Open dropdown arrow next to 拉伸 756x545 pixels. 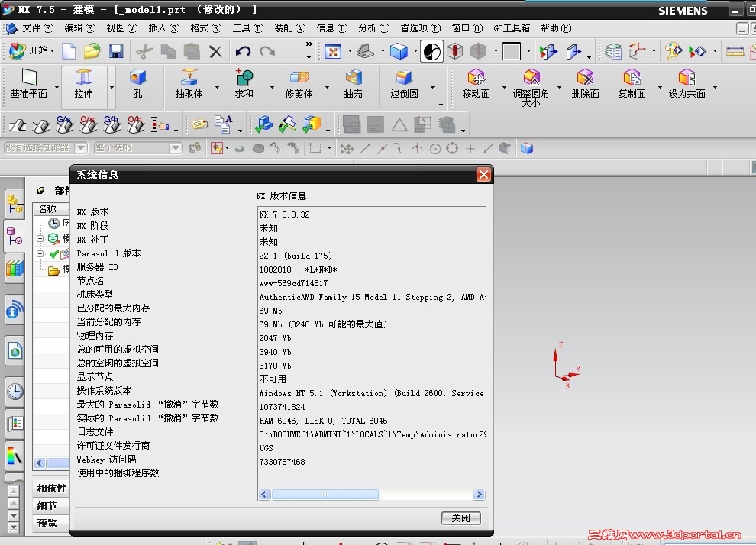pyautogui.click(x=111, y=87)
